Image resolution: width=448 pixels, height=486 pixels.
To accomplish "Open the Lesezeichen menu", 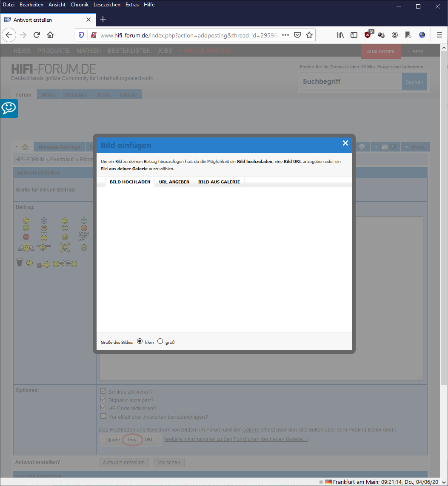I will pyautogui.click(x=107, y=5).
